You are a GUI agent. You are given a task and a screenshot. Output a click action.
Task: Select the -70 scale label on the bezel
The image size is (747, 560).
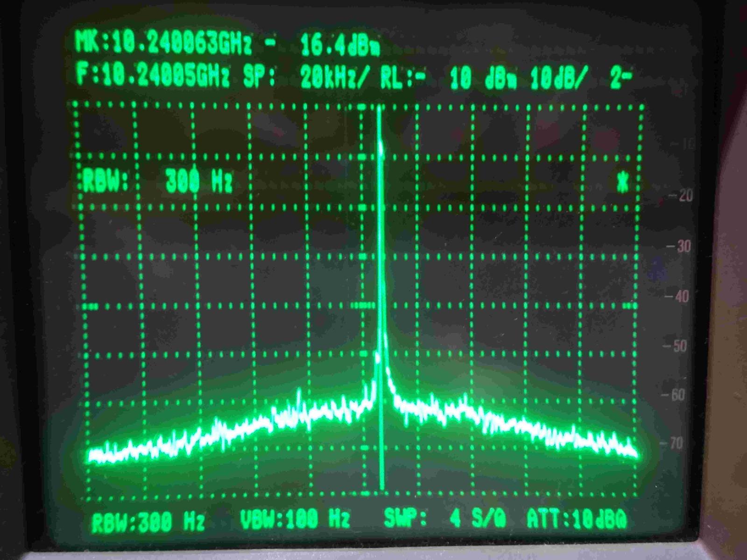click(x=671, y=442)
